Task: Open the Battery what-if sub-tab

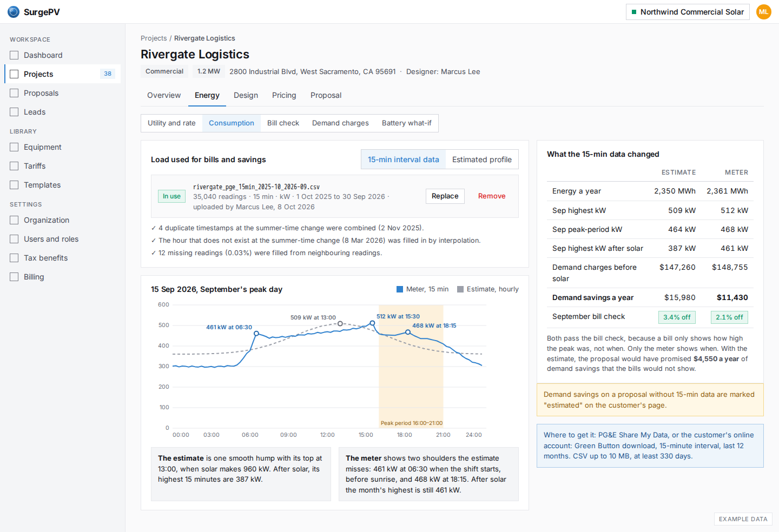Action: coord(407,123)
